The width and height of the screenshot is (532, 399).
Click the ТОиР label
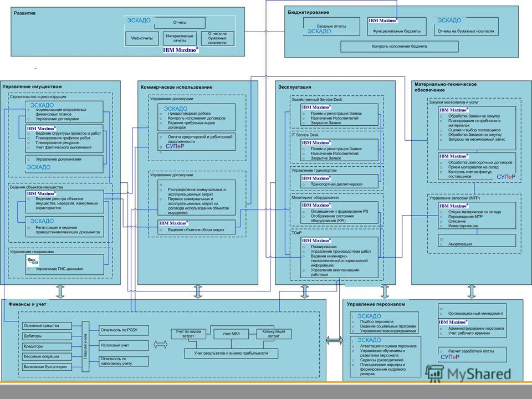pos(296,233)
